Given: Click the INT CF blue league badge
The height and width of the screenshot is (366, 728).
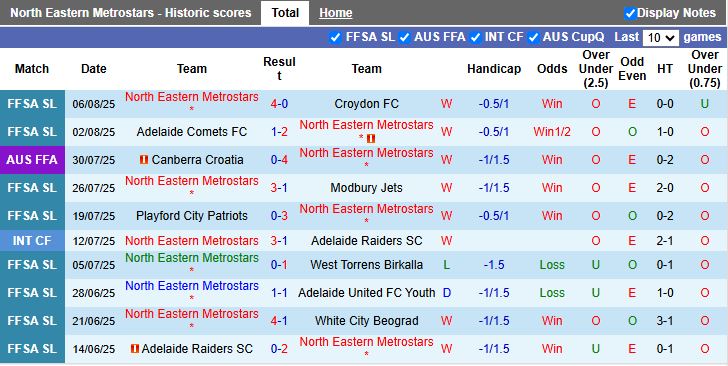Looking at the screenshot, I should tap(32, 241).
